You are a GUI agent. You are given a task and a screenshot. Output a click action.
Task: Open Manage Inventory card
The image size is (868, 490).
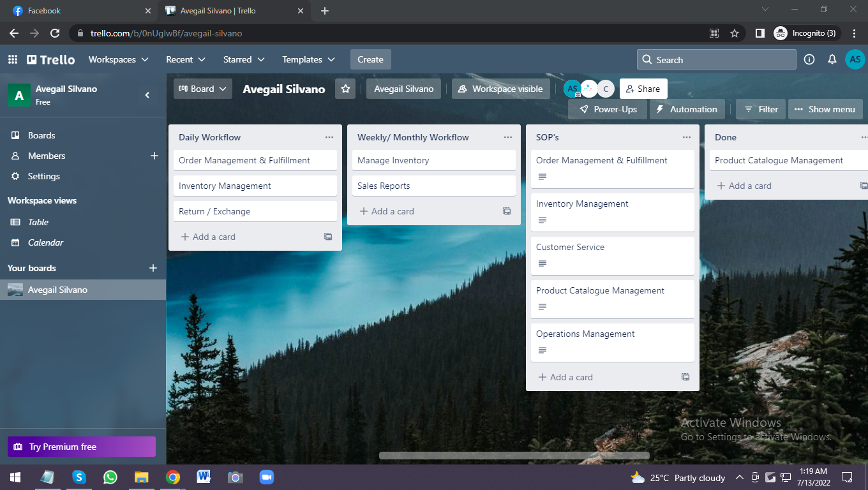pos(434,160)
